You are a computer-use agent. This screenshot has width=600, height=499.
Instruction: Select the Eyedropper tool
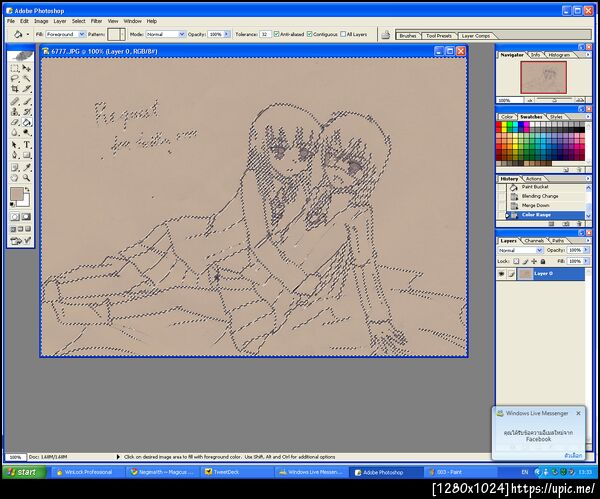point(26,168)
